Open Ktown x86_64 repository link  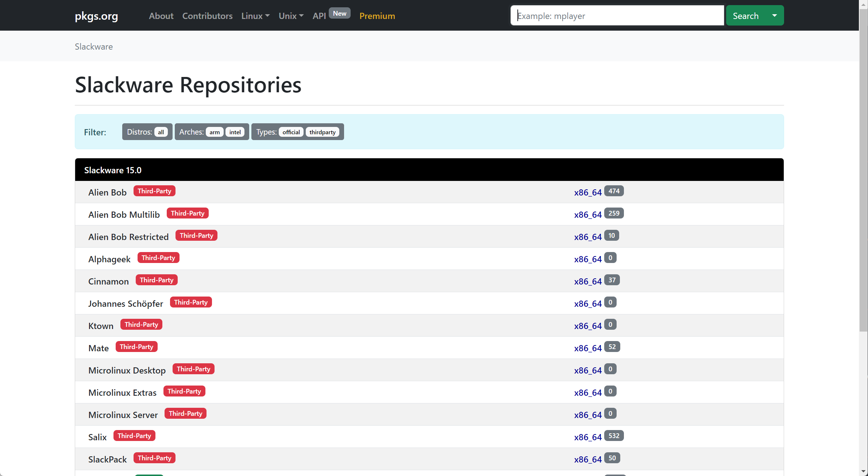[588, 326]
